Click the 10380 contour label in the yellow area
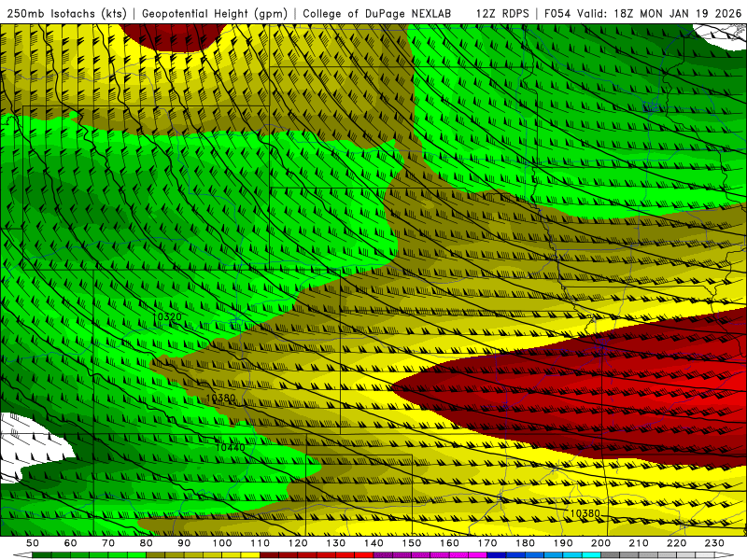This screenshot has height=560, width=747. click(585, 513)
